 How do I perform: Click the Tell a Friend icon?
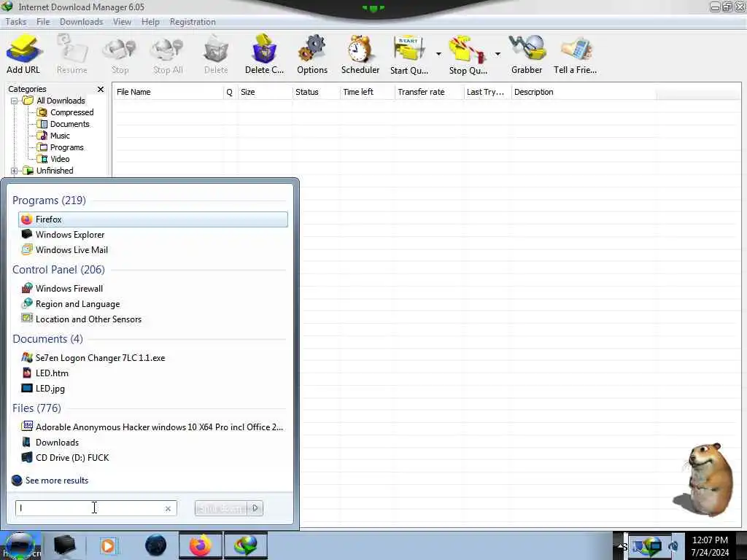point(575,54)
